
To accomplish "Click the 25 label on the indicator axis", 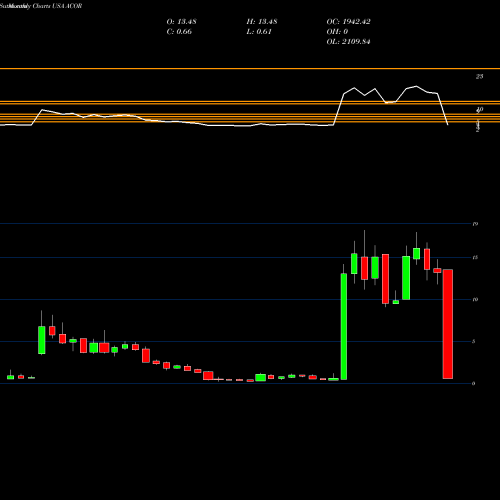I will [479, 76].
